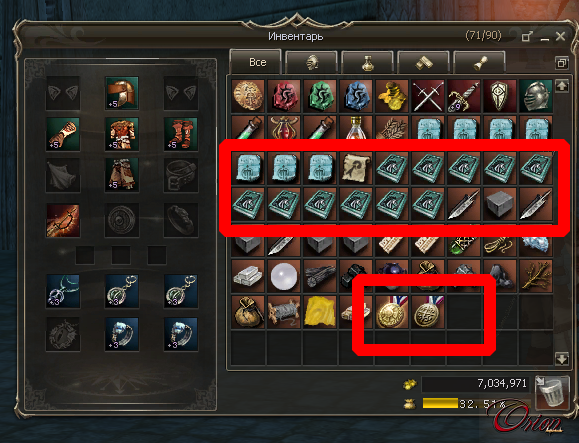Image resolution: width=579 pixels, height=443 pixels.
Task: Open the trash bin to discard items
Action: [x=551, y=393]
